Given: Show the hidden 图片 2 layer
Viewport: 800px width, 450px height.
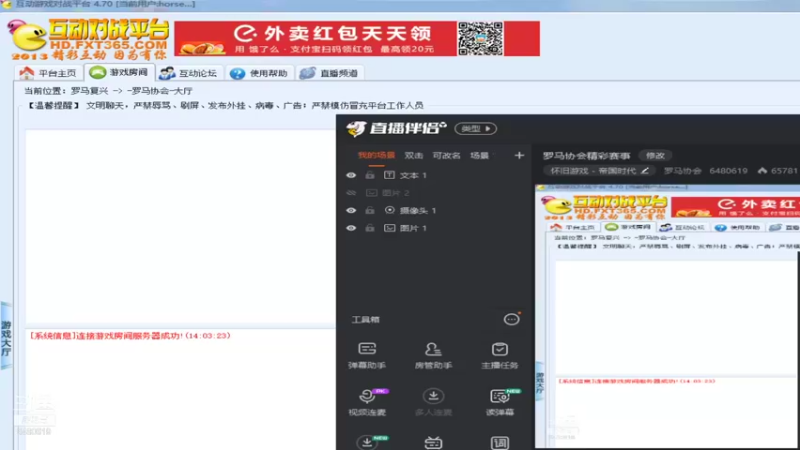Looking at the screenshot, I should (x=351, y=193).
